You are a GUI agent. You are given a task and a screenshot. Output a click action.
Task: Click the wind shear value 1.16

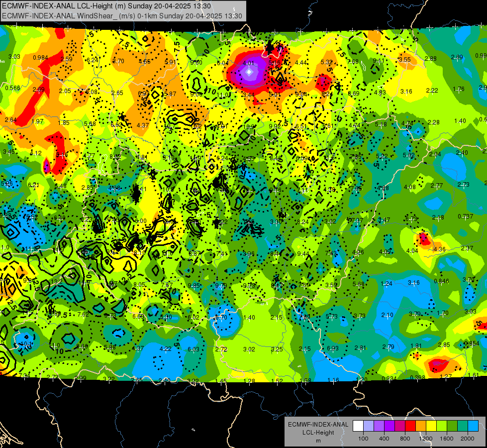333,380
